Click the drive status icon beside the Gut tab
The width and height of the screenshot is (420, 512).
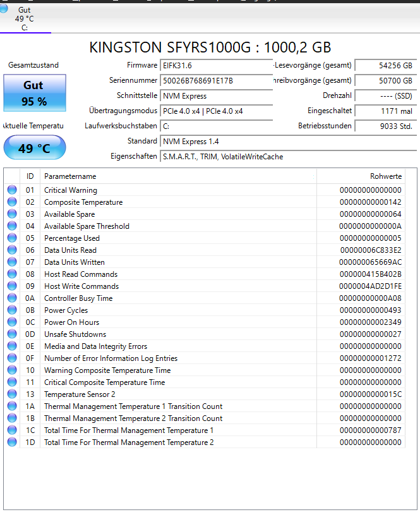(4, 8)
